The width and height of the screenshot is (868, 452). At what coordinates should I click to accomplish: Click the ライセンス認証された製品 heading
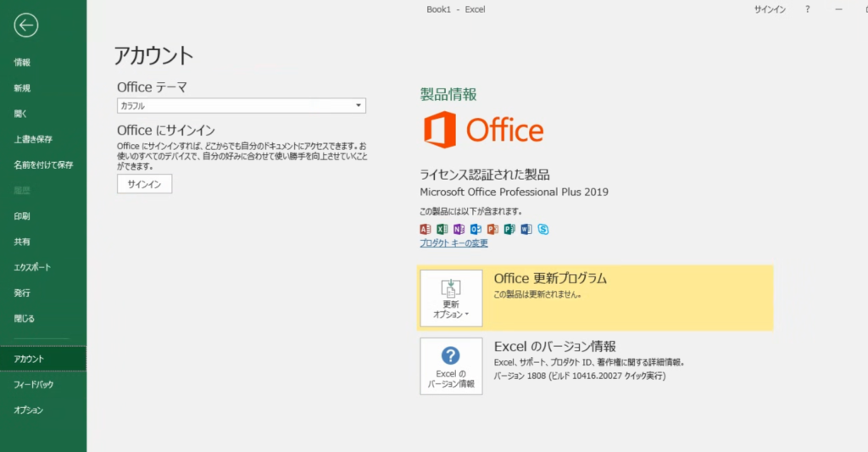[x=484, y=175]
